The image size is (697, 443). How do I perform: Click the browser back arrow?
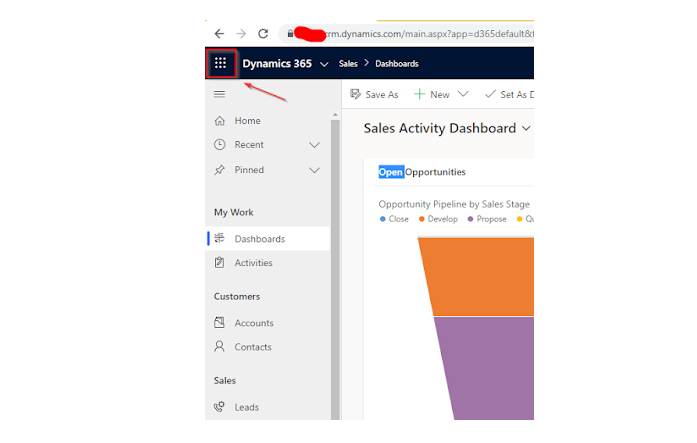pyautogui.click(x=219, y=33)
